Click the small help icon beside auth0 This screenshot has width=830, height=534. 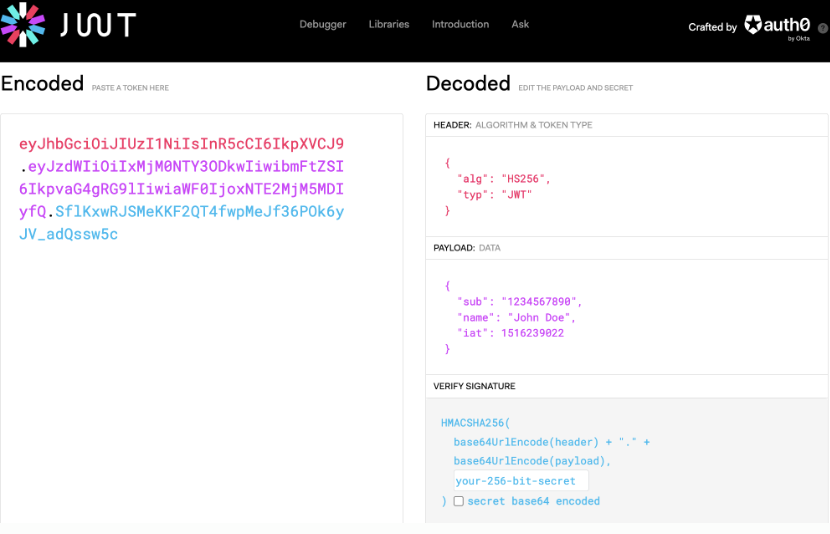[x=823, y=29]
